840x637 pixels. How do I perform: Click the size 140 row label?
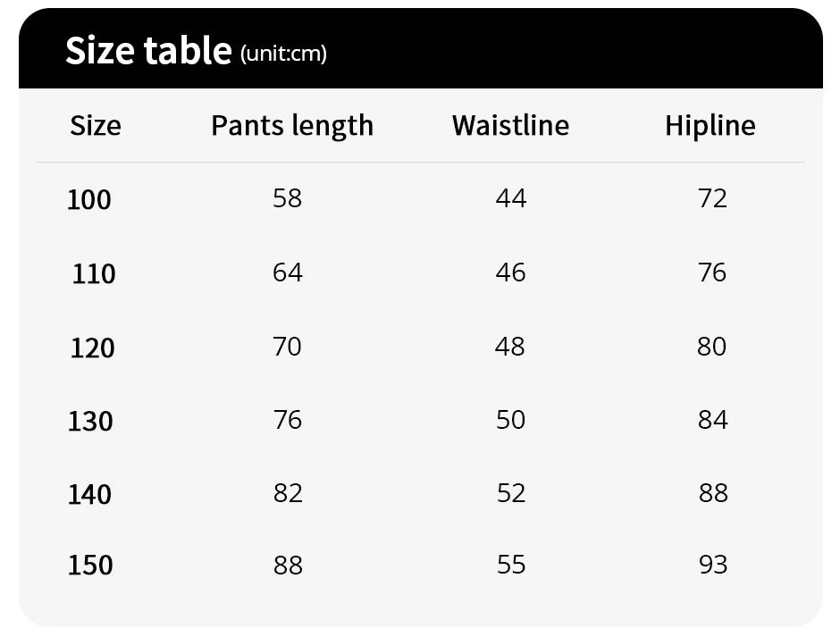[x=89, y=494]
